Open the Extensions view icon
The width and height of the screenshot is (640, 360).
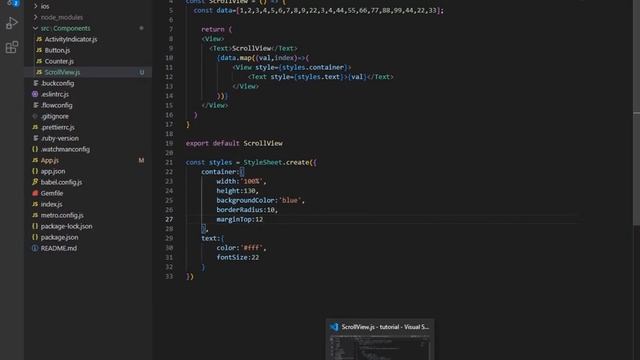coord(11,47)
